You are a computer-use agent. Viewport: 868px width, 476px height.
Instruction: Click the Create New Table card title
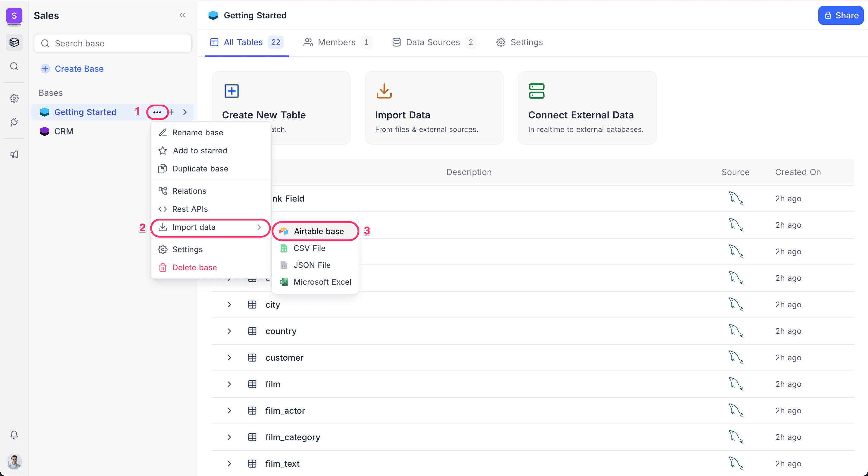click(x=264, y=115)
